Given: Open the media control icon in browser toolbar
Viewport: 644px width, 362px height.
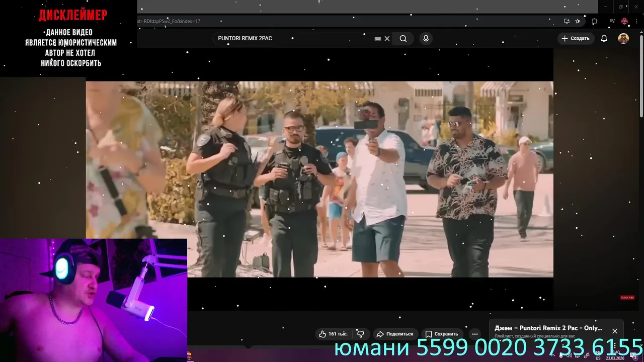Looking at the screenshot, I should coord(612,21).
